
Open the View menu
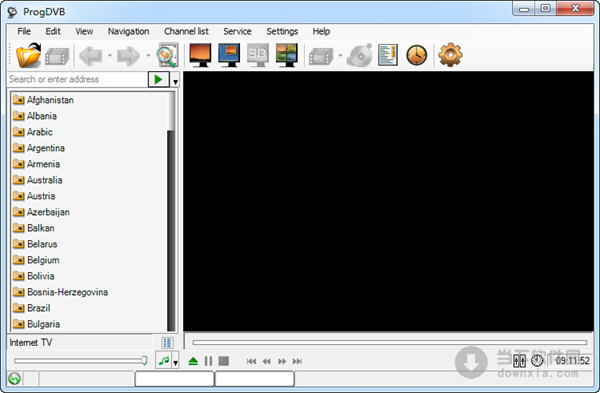[x=84, y=31]
